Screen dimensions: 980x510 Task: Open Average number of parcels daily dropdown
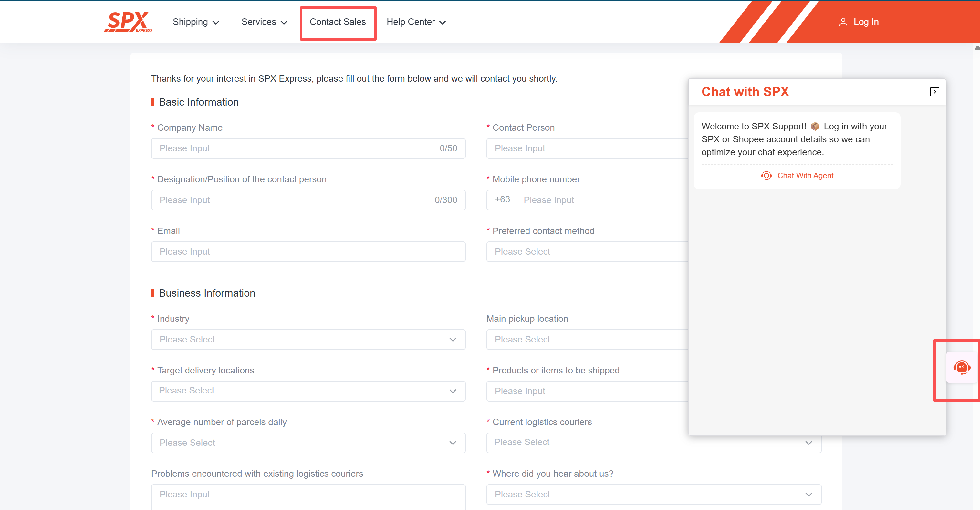(x=308, y=443)
